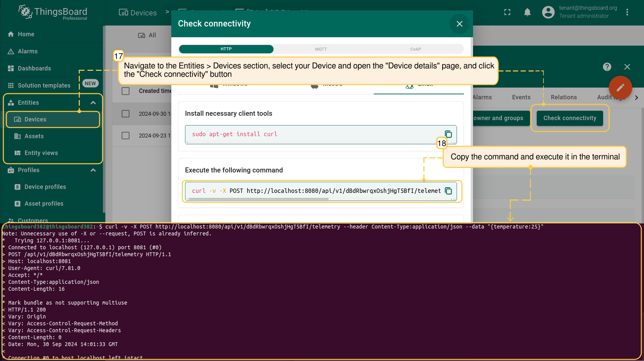Click the user account avatar icon
644x361 pixels.
548,12
